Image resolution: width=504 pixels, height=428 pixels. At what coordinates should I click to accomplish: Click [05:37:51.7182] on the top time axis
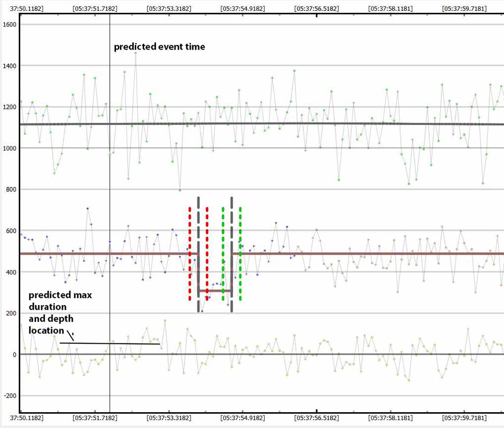tap(95, 9)
